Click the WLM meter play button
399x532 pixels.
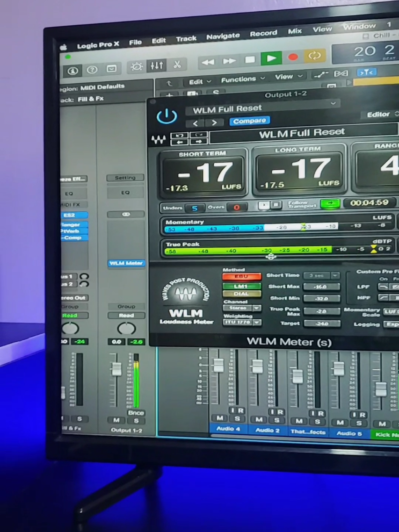(x=264, y=205)
